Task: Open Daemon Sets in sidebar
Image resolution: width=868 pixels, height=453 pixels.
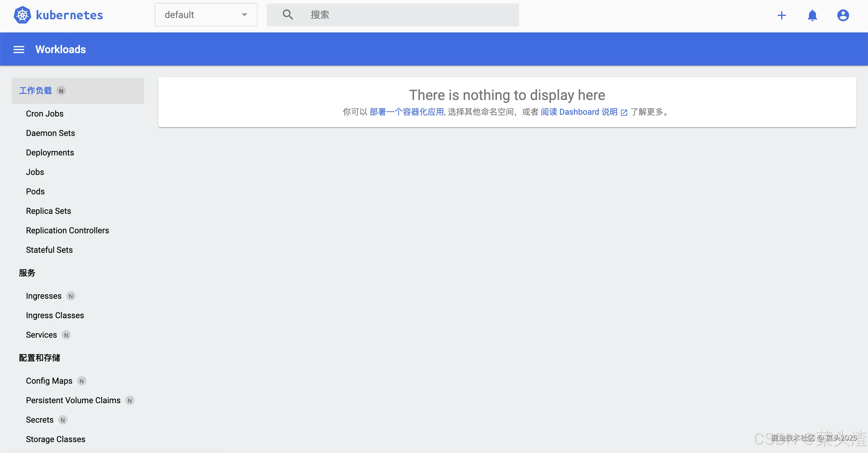Action: tap(50, 133)
